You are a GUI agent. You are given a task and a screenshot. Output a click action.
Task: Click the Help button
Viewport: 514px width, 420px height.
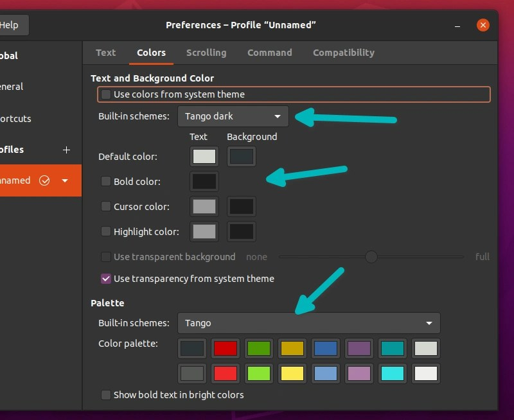[10, 25]
